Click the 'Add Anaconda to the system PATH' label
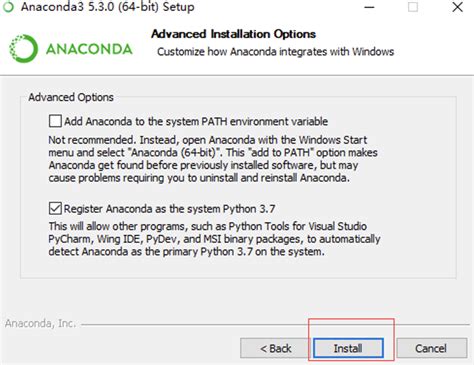 pos(196,121)
